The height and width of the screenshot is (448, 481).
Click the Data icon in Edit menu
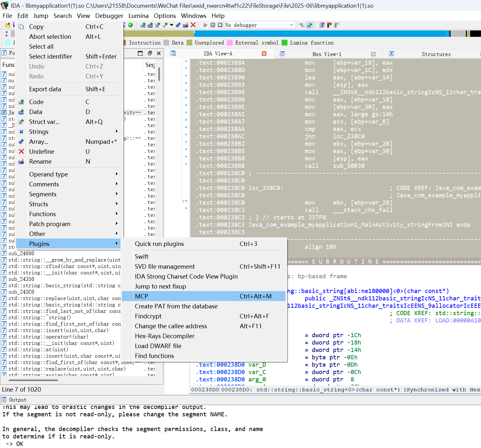pos(21,112)
